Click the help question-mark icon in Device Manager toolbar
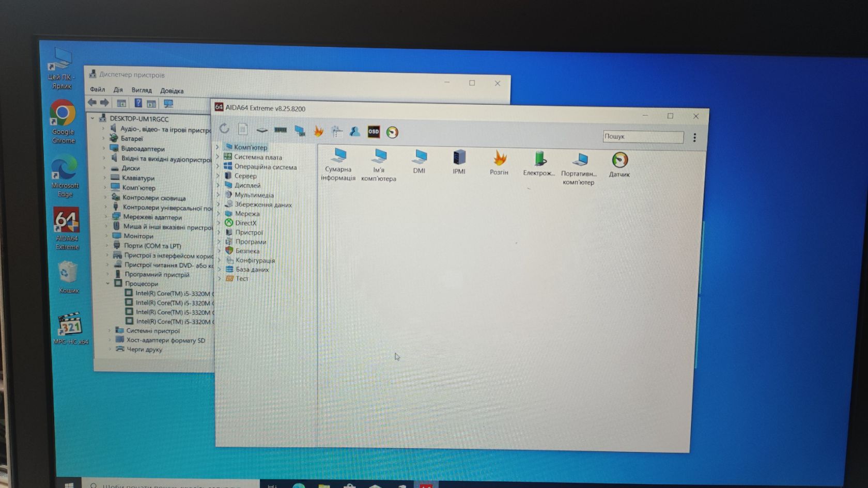Image resolution: width=868 pixels, height=488 pixels. point(138,103)
